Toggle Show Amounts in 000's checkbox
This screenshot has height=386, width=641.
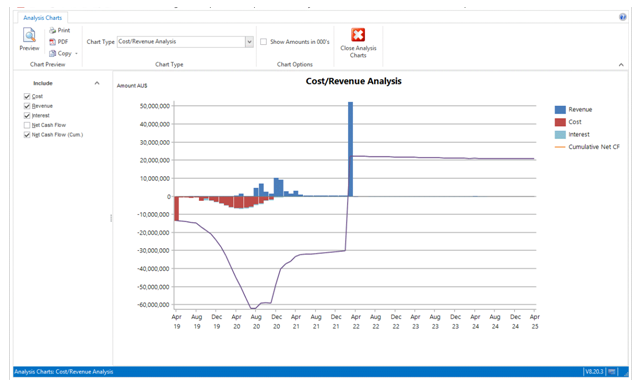[x=264, y=42]
